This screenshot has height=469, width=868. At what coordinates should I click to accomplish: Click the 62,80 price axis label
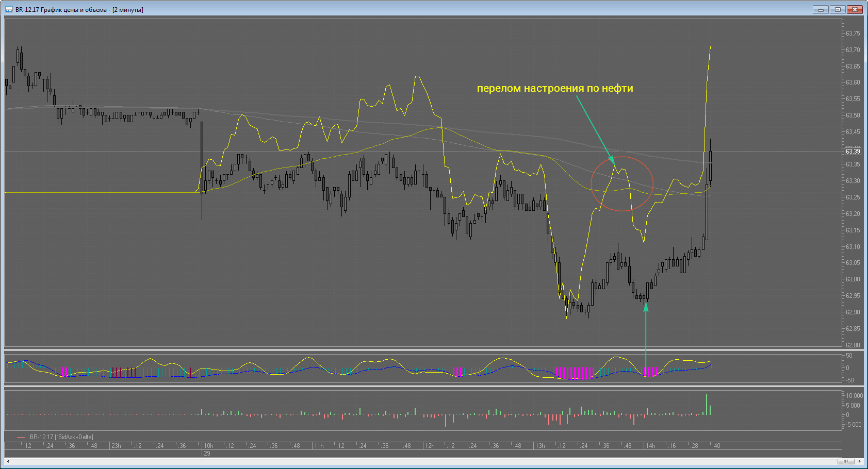[853, 345]
